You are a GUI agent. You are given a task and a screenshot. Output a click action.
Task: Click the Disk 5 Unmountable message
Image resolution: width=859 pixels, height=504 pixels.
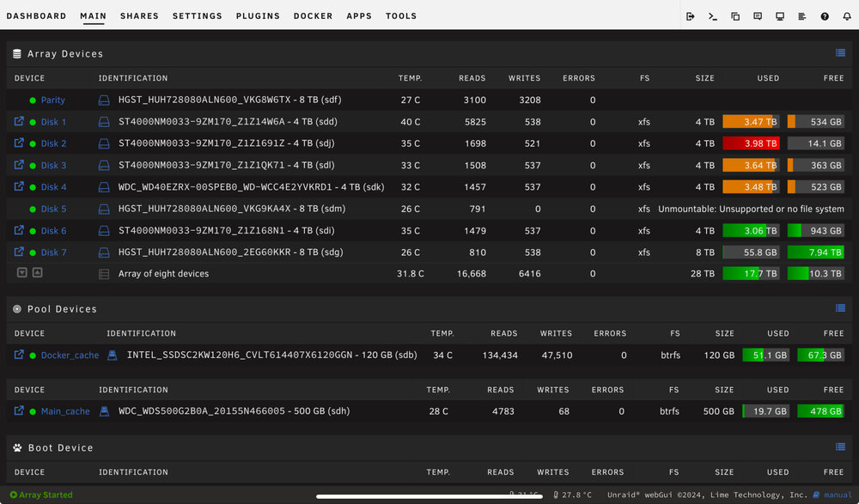(751, 209)
